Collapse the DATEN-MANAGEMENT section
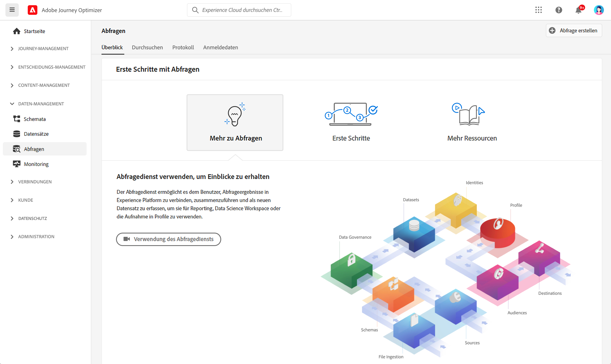Viewport: 611px width, 364px height. point(41,104)
